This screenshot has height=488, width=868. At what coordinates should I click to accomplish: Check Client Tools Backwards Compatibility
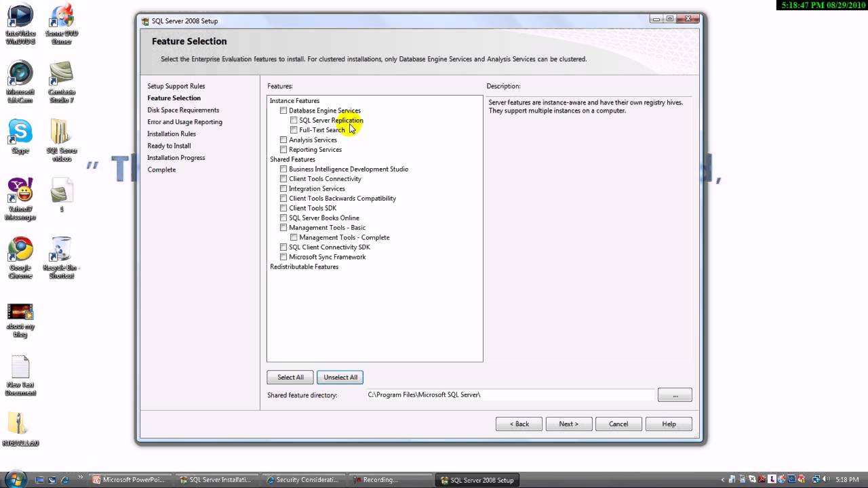283,199
